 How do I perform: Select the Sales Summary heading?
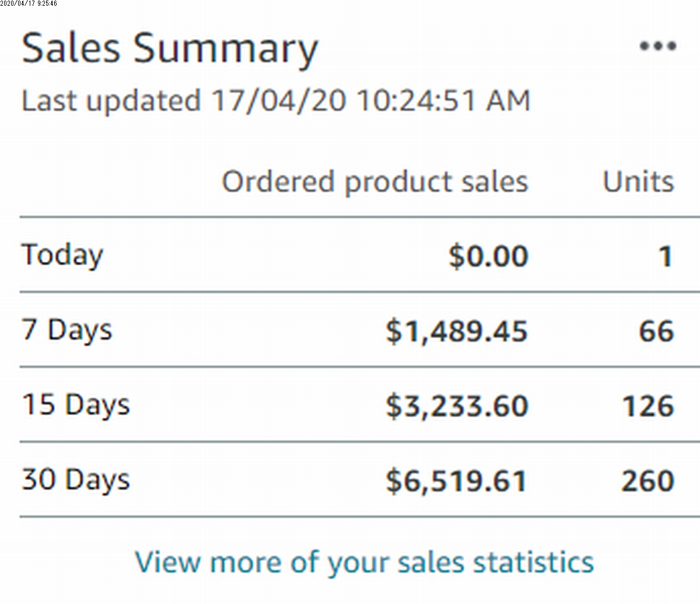170,50
